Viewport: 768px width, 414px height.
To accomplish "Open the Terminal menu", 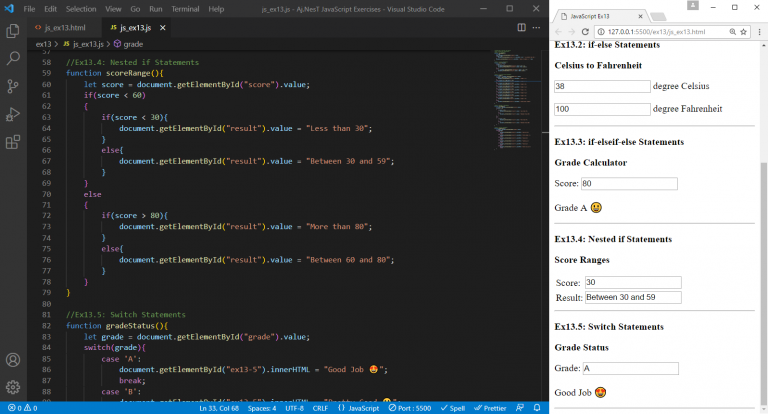I will [x=185, y=8].
